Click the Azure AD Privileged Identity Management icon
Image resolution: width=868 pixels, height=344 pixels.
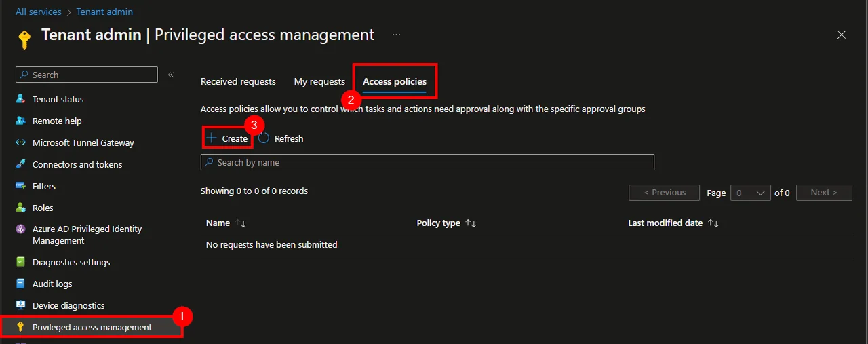coord(20,229)
